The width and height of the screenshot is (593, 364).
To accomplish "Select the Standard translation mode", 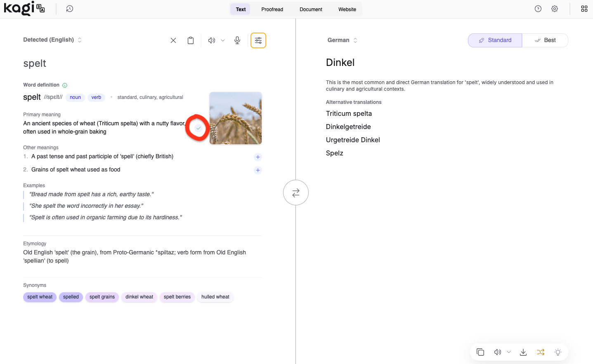I will tap(495, 40).
